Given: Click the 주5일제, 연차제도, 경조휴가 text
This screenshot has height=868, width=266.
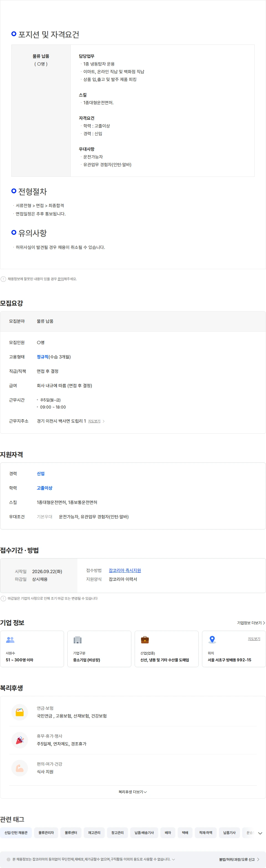Looking at the screenshot, I should pyautogui.click(x=62, y=744).
